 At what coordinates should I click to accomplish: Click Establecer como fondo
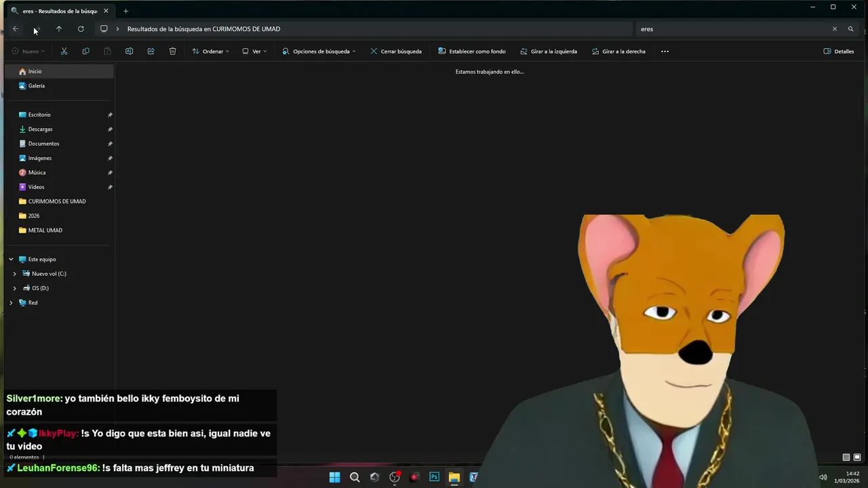[472, 52]
